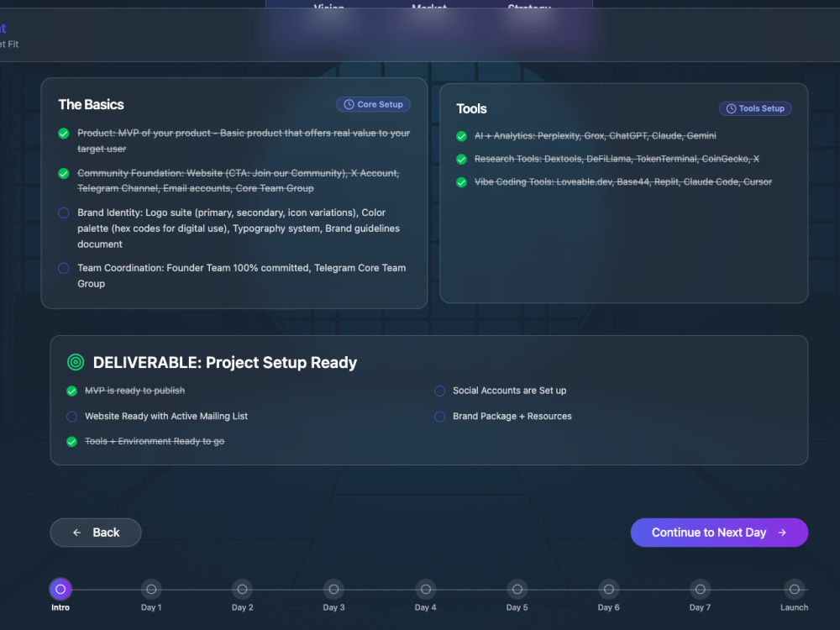Check the Brand Identity checklist item
Viewport: 840px width, 630px height.
click(x=64, y=213)
